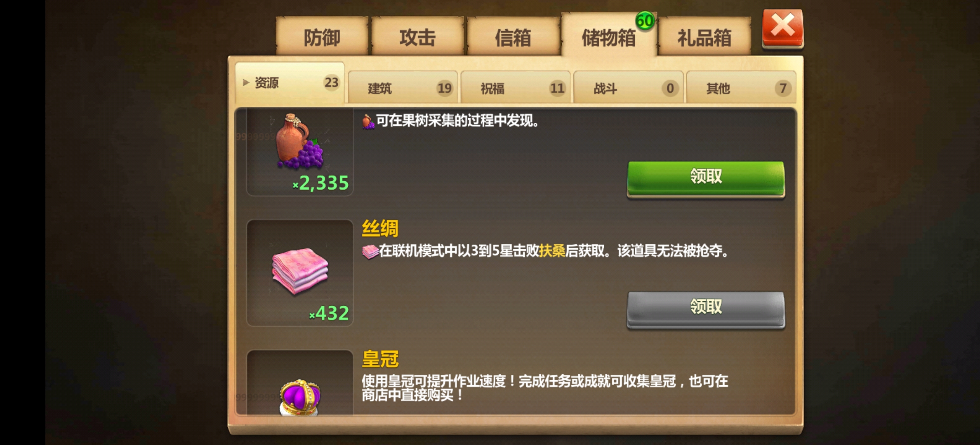This screenshot has height=445, width=980.
Task: Expand the 资源 category arrow
Action: (x=246, y=82)
